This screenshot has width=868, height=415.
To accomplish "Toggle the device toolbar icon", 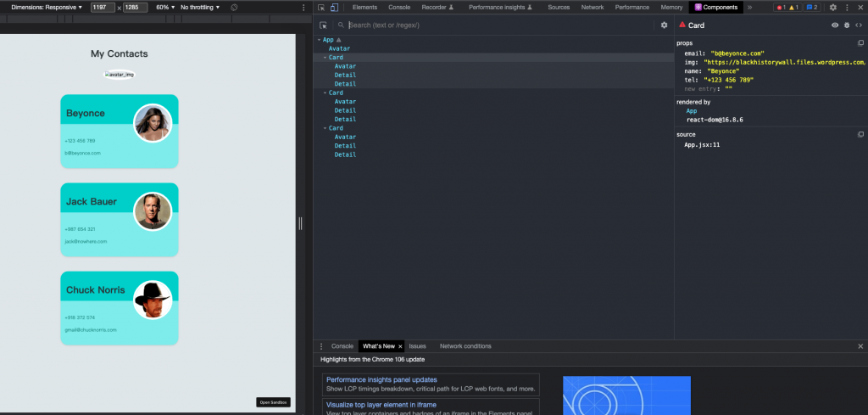I will (x=334, y=7).
